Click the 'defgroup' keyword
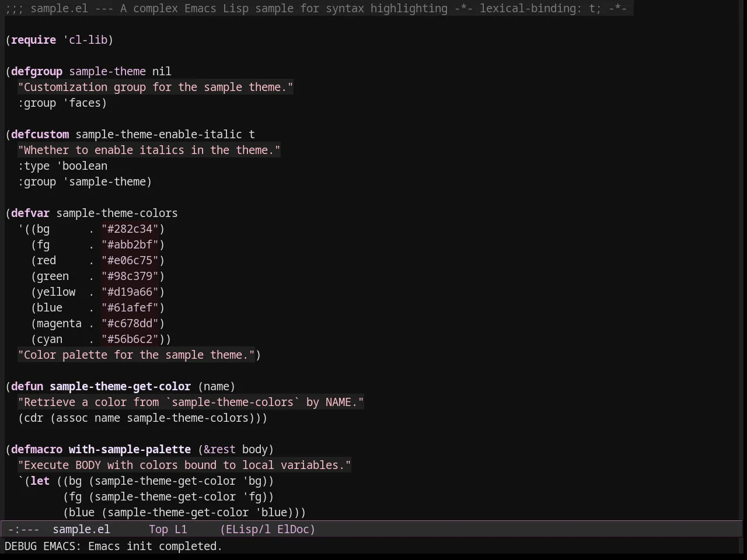 click(37, 71)
